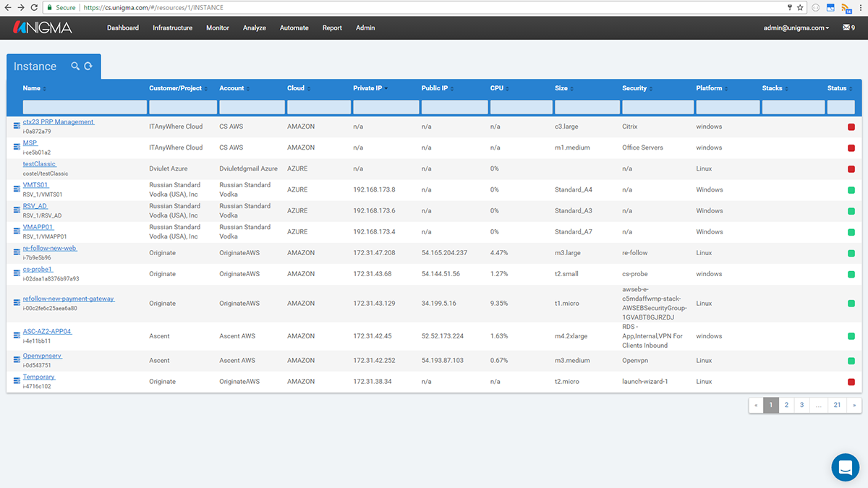Open the ctx23 PRP Management instance link
This screenshot has height=488, width=868.
tap(59, 122)
